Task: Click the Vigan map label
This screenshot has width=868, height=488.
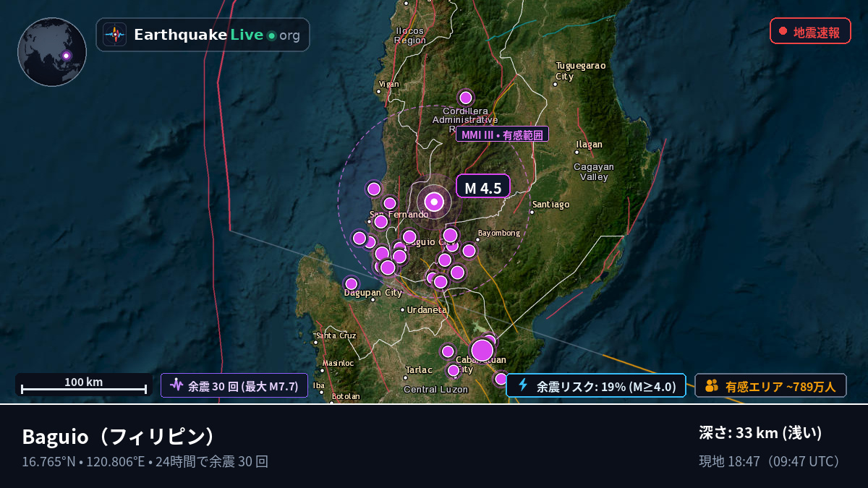Action: (388, 84)
